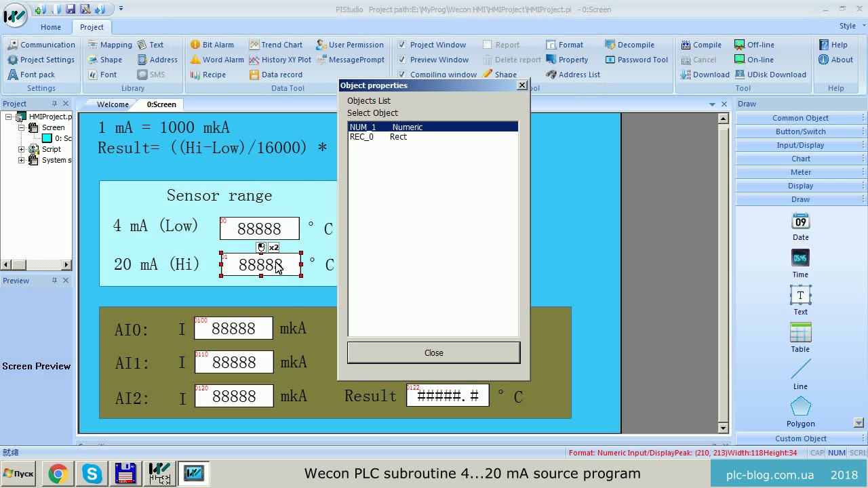Image resolution: width=868 pixels, height=488 pixels.
Task: Switch to Welcome document tab
Action: (x=113, y=104)
